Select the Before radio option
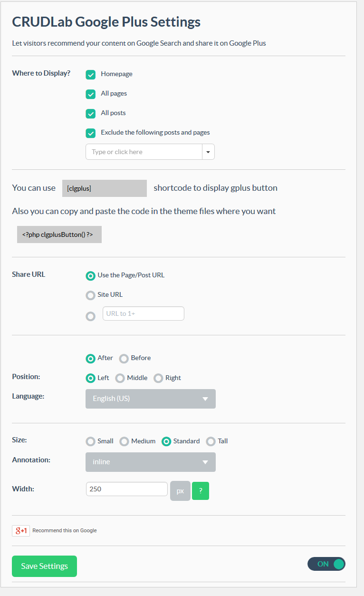Image resolution: width=364 pixels, height=596 pixels. (124, 359)
